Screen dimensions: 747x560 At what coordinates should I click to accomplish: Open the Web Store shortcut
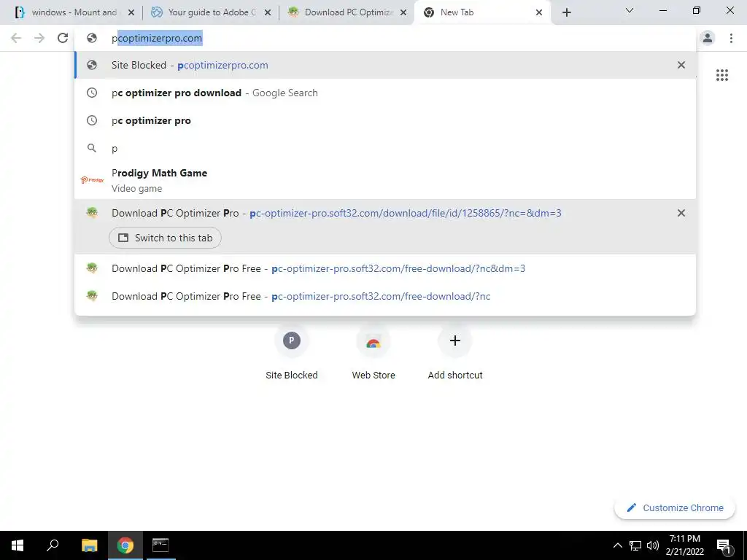pos(373,353)
